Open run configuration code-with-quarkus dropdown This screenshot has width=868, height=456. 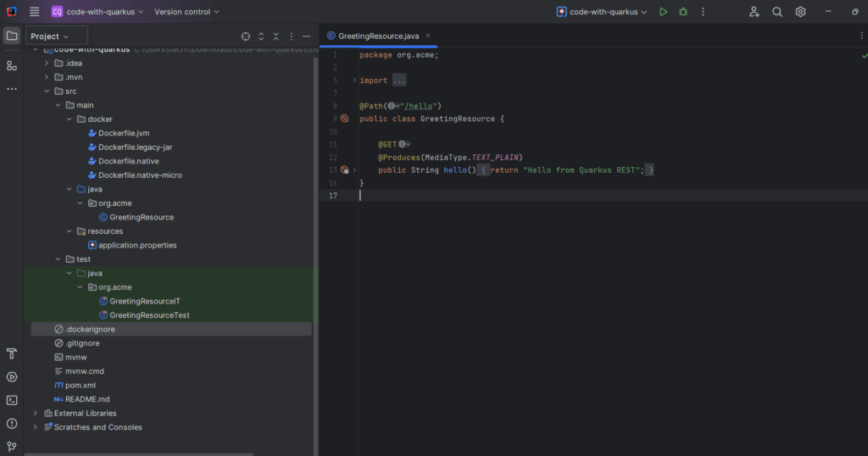pos(602,12)
